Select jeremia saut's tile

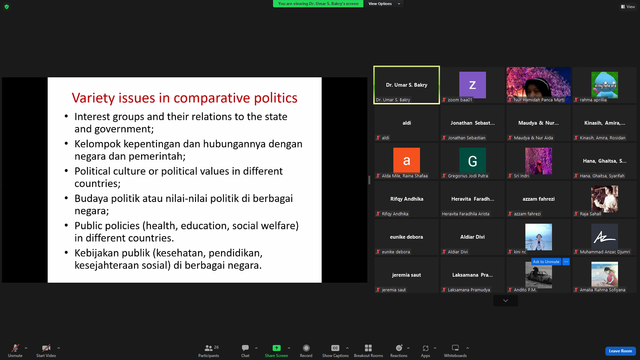coord(407,275)
